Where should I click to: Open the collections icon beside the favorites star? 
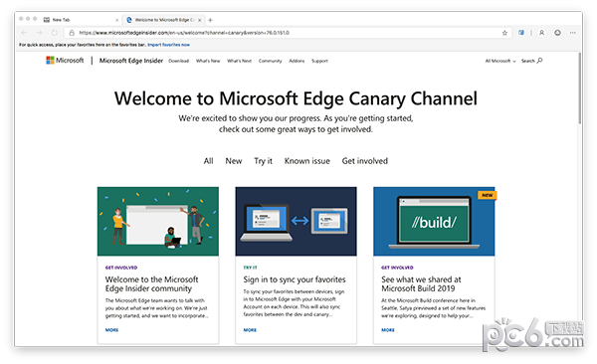click(x=521, y=33)
